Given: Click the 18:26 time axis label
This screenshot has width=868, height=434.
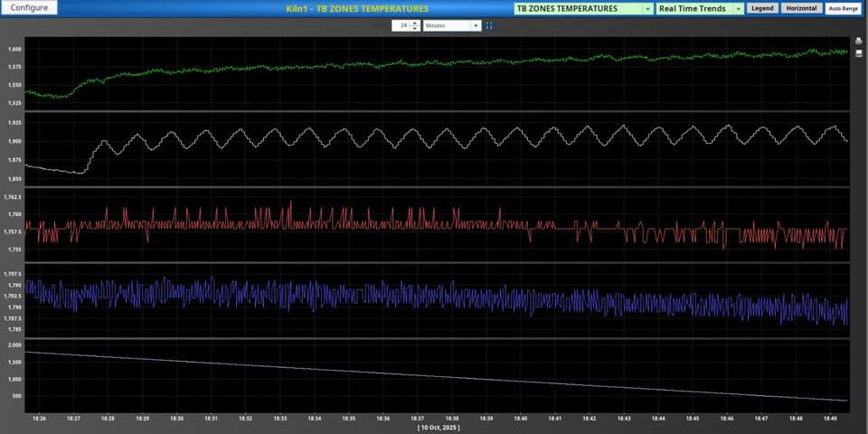Looking at the screenshot, I should tap(39, 419).
